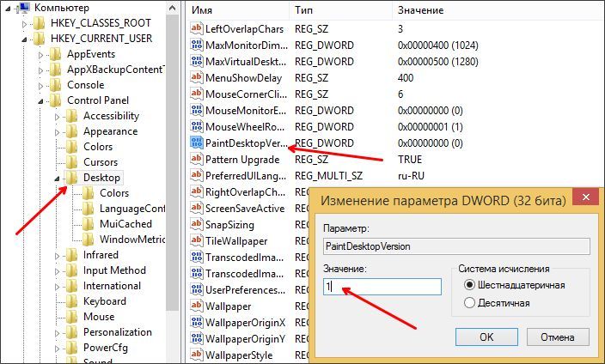Click the UserPreferences binary value icon
The height and width of the screenshot is (364, 605).
197,289
